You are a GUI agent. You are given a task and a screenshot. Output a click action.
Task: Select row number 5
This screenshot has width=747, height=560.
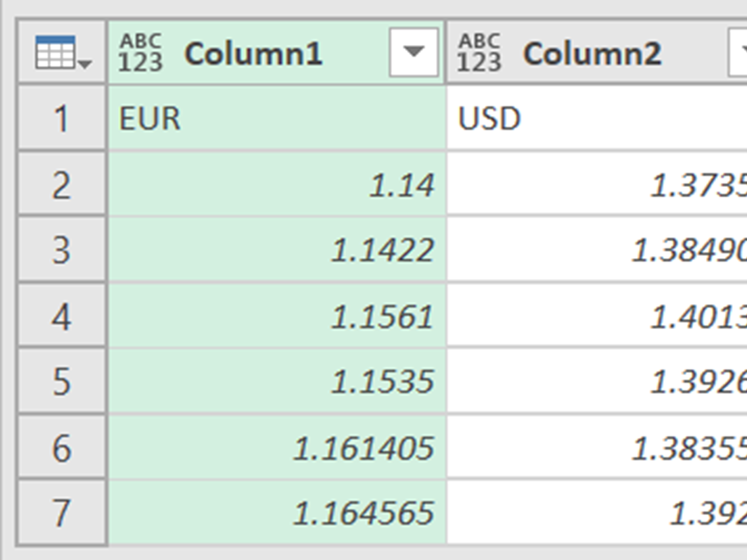(x=62, y=381)
